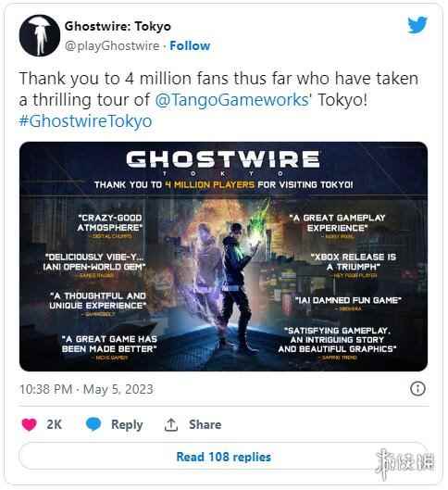
Task: Open the Ghostwire: Tokyo profile avatar
Action: (40, 35)
